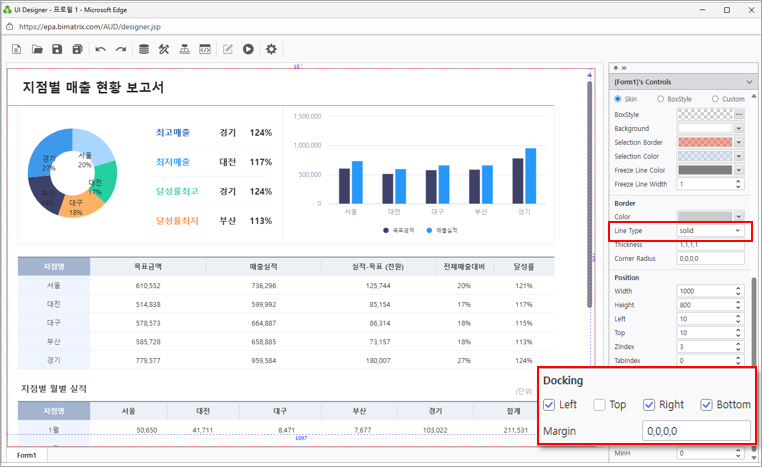Click the Undo arrow in toolbar

[x=100, y=49]
